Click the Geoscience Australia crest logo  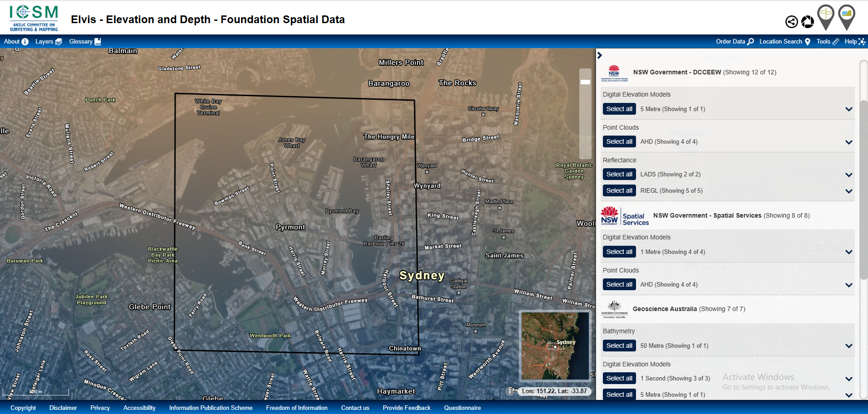pyautogui.click(x=614, y=309)
